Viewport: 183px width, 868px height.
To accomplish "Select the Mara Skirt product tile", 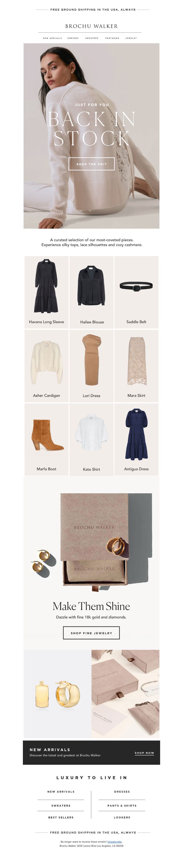I will (x=136, y=366).
